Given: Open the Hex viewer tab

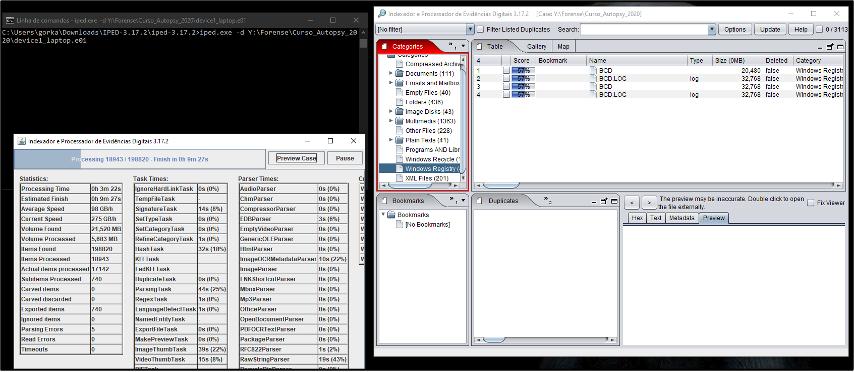Looking at the screenshot, I should point(637,218).
